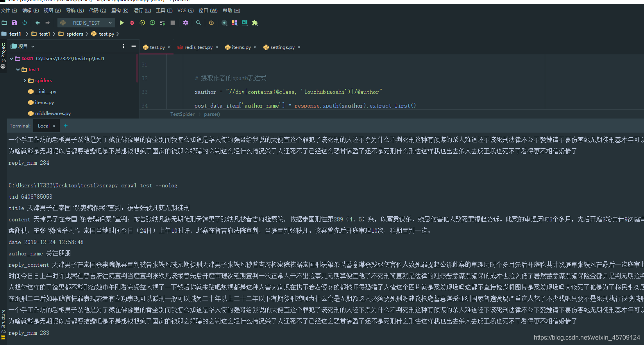This screenshot has width=644, height=345.
Task: Open the VCS (S) menu
Action: tap(185, 11)
